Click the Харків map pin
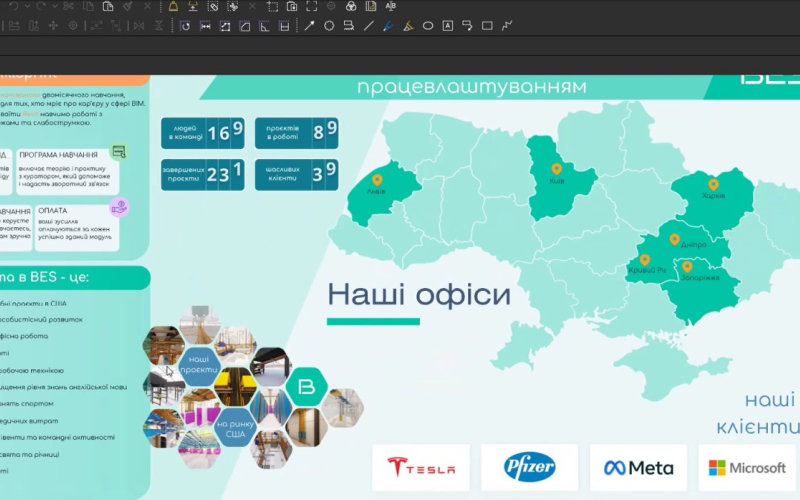Image resolution: width=800 pixels, height=500 pixels. tap(713, 185)
